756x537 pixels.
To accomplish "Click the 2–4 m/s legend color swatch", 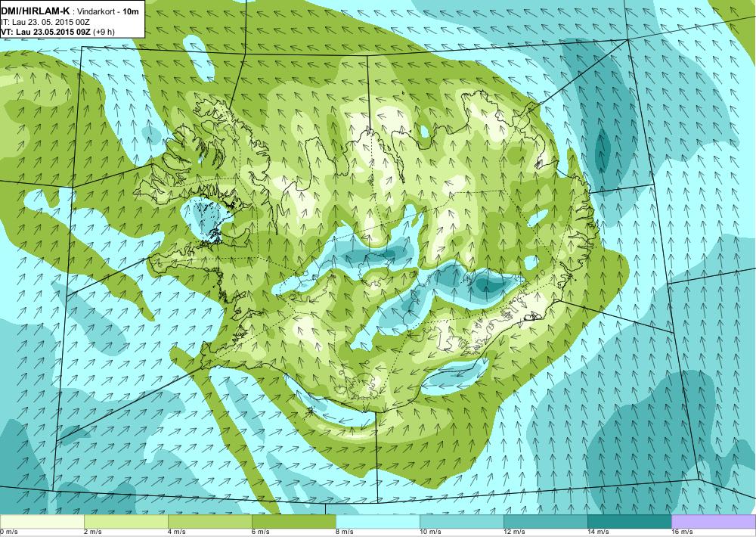I will point(126,522).
